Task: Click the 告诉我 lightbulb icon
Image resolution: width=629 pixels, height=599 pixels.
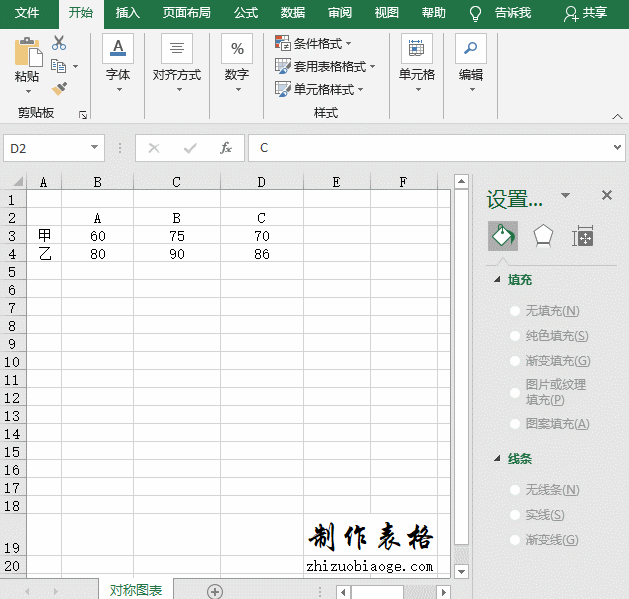Action: pyautogui.click(x=475, y=14)
